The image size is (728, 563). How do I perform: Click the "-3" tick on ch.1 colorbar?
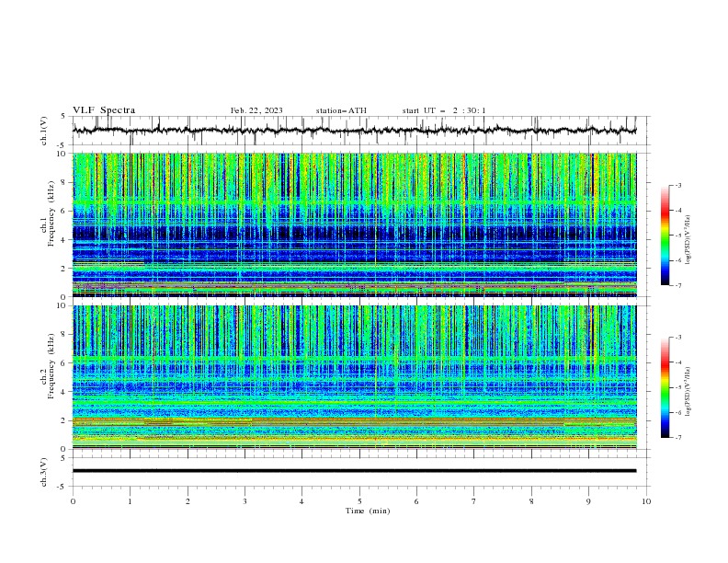pos(677,185)
